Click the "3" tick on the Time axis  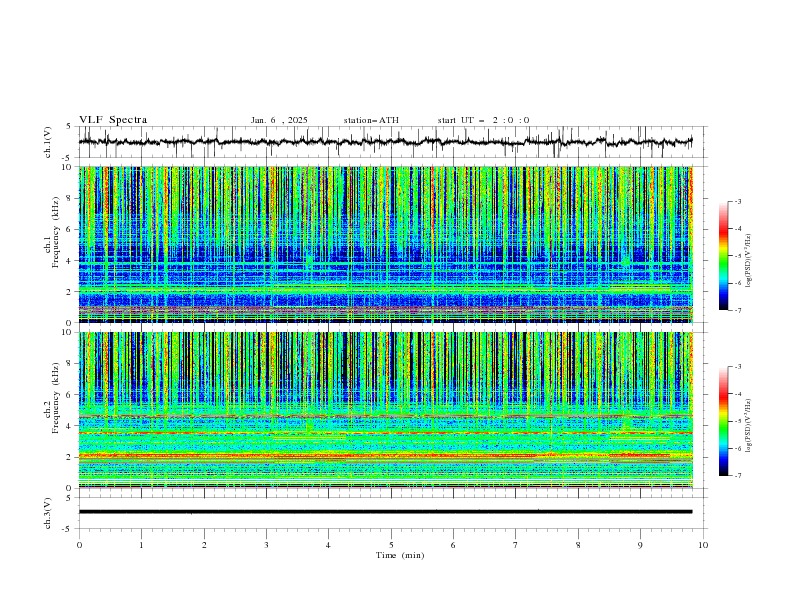tap(266, 545)
